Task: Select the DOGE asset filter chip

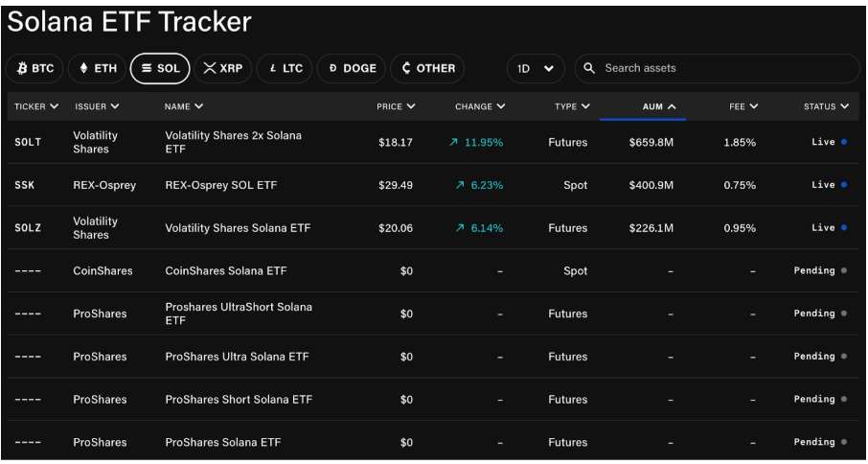Action: point(352,69)
